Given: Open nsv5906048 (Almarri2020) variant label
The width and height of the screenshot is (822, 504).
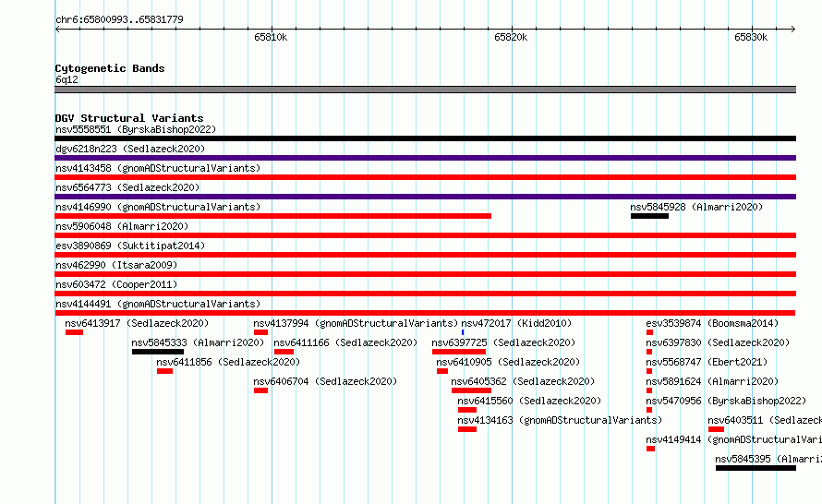Looking at the screenshot, I should coord(122,226).
